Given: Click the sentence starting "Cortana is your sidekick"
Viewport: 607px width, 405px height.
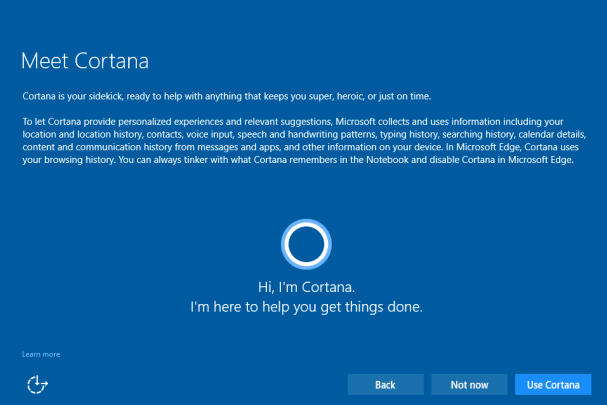Looking at the screenshot, I should [x=226, y=96].
